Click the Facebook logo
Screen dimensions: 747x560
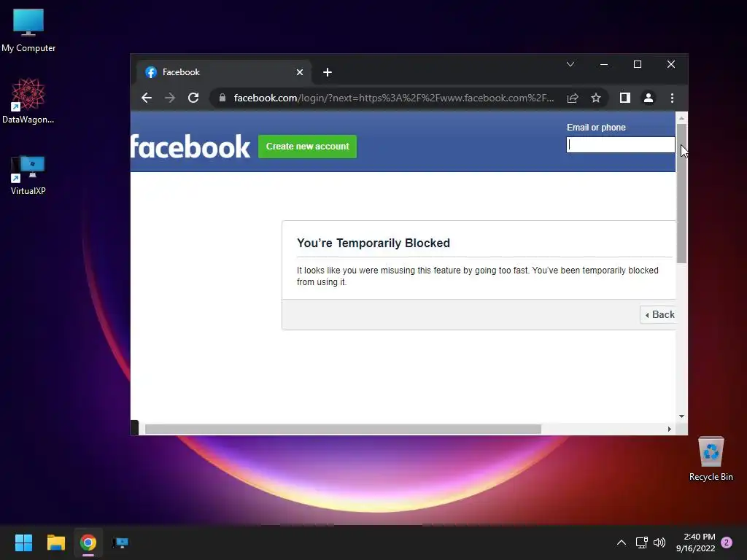(x=190, y=146)
